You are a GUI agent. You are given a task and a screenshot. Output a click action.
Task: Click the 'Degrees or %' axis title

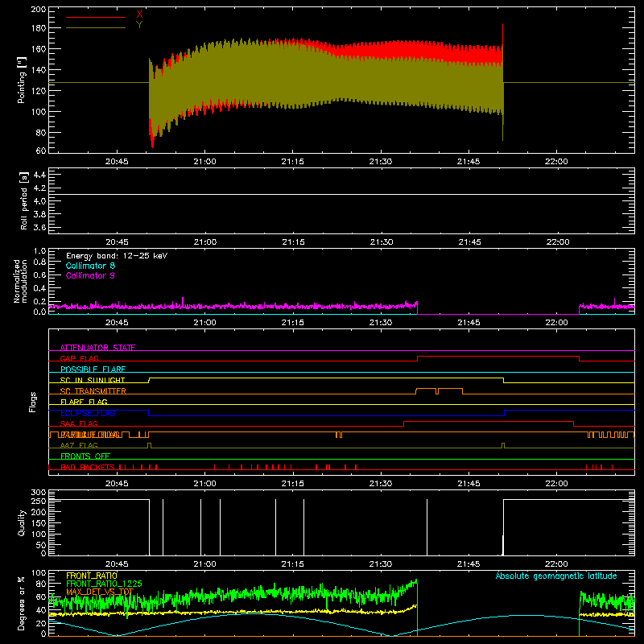[22, 603]
